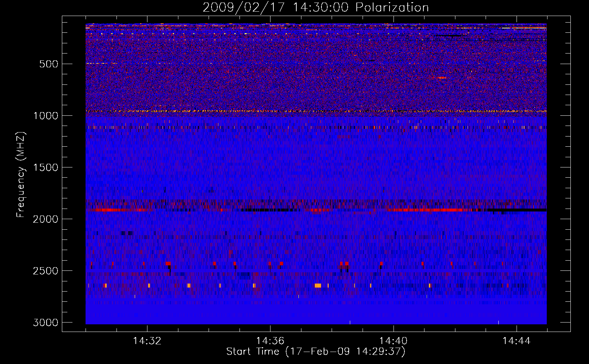Click the 14:44 time tick label
This screenshot has height=364, width=589.
(x=516, y=341)
